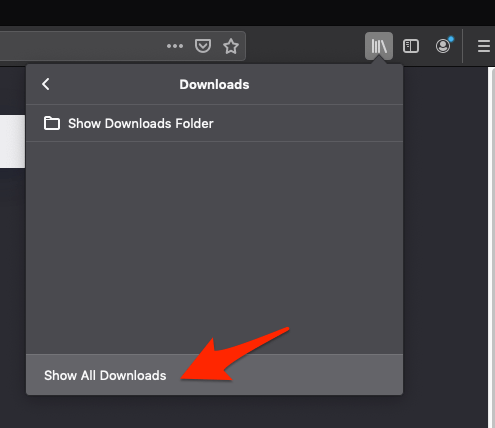Image resolution: width=495 pixels, height=428 pixels.
Task: Open the Firefox Account menu
Action: pos(444,46)
